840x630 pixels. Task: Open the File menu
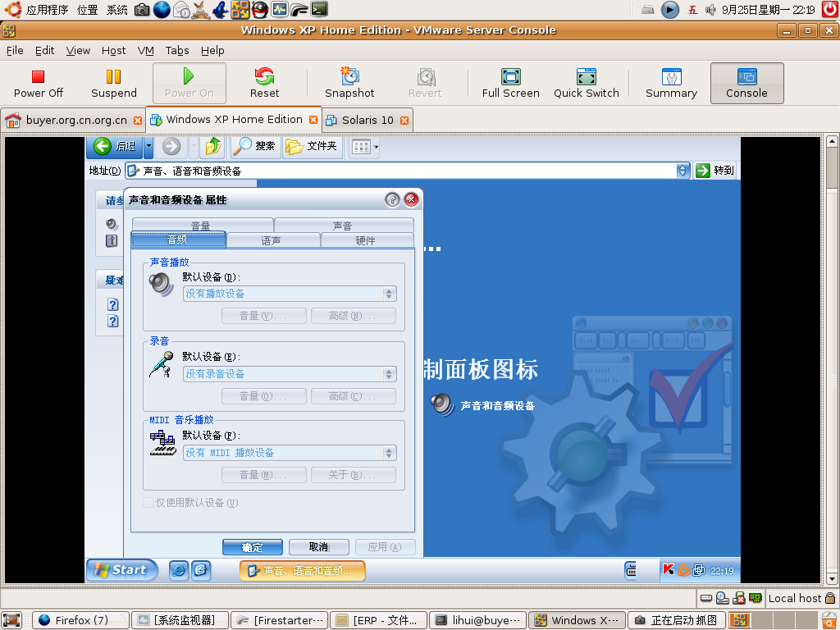tap(15, 50)
